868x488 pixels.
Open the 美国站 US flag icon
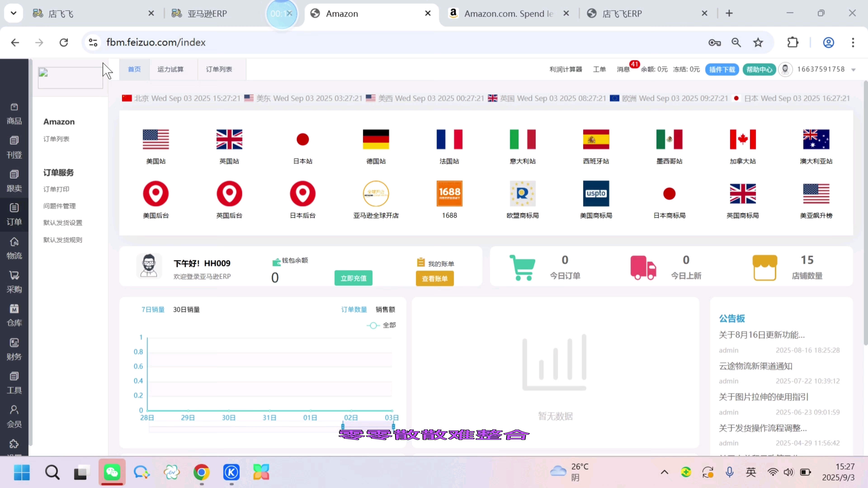[156, 139]
